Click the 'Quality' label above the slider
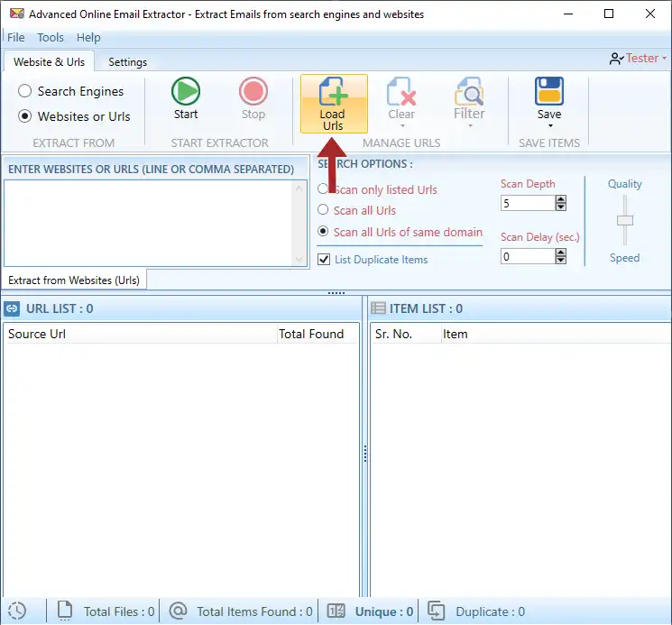Viewport: 672px width, 625px height. pos(624,184)
